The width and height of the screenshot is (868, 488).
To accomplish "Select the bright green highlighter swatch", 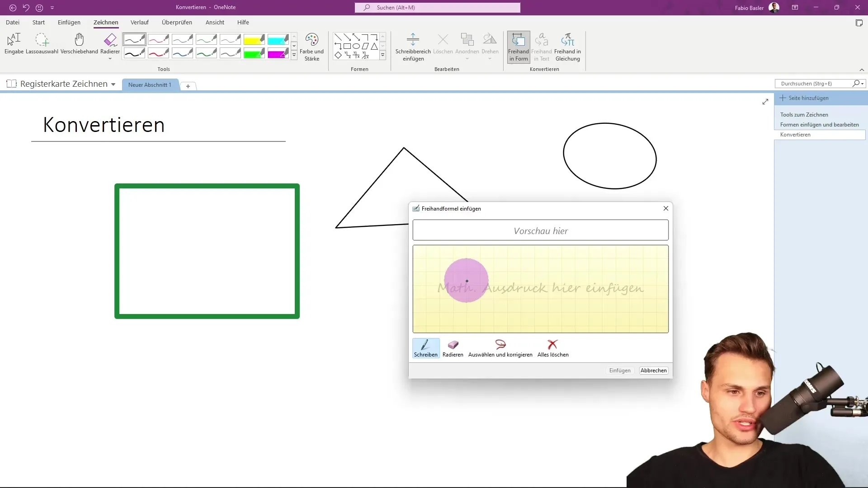I will coord(254,54).
